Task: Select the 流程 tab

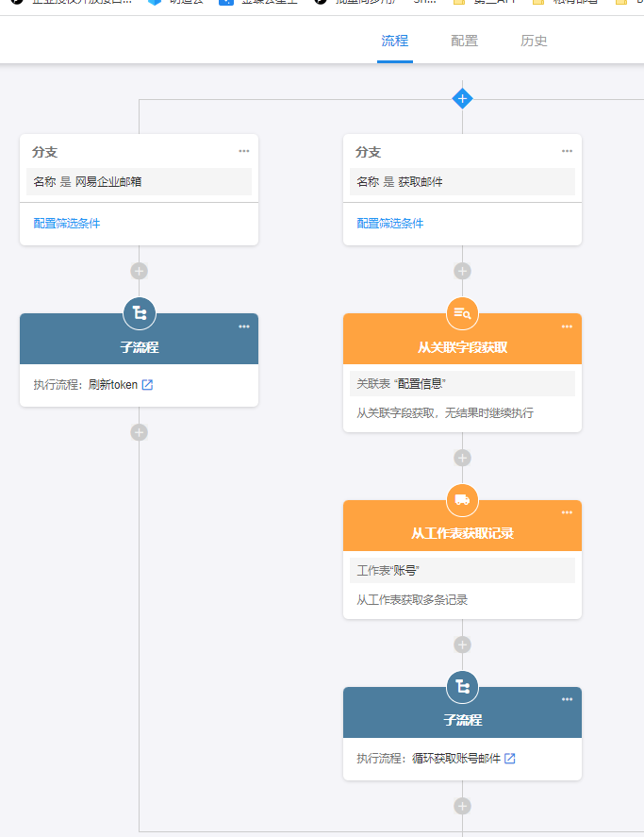Action: tap(394, 42)
